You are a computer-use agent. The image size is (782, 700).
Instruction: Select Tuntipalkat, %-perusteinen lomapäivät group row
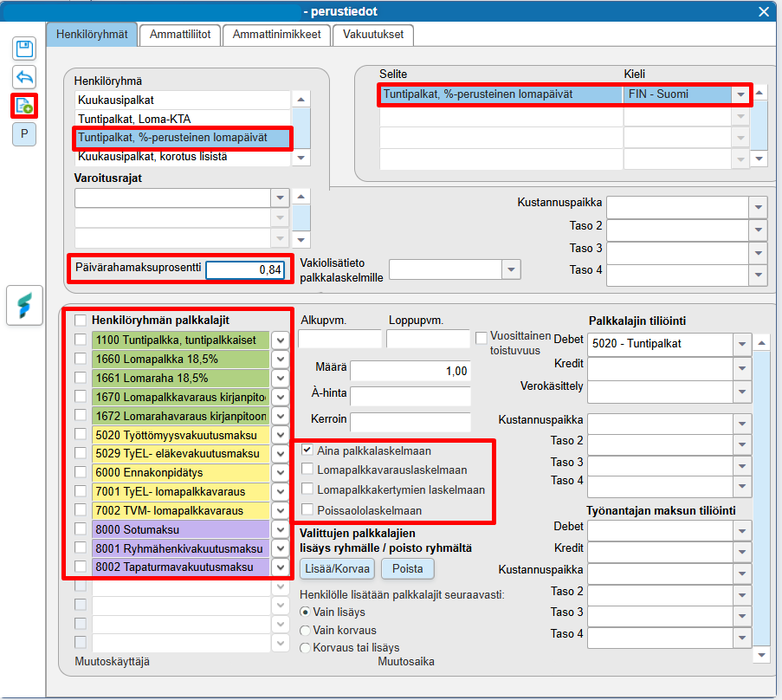(183, 138)
